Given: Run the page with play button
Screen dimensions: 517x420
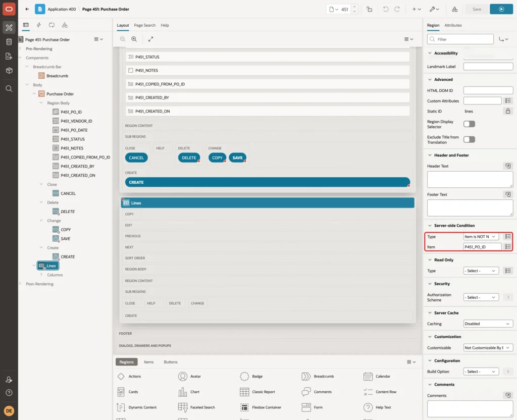Looking at the screenshot, I should (501, 9).
